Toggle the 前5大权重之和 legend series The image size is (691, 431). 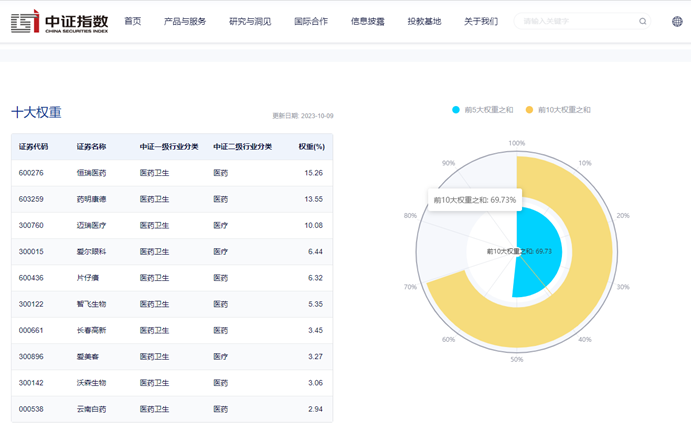(x=482, y=110)
